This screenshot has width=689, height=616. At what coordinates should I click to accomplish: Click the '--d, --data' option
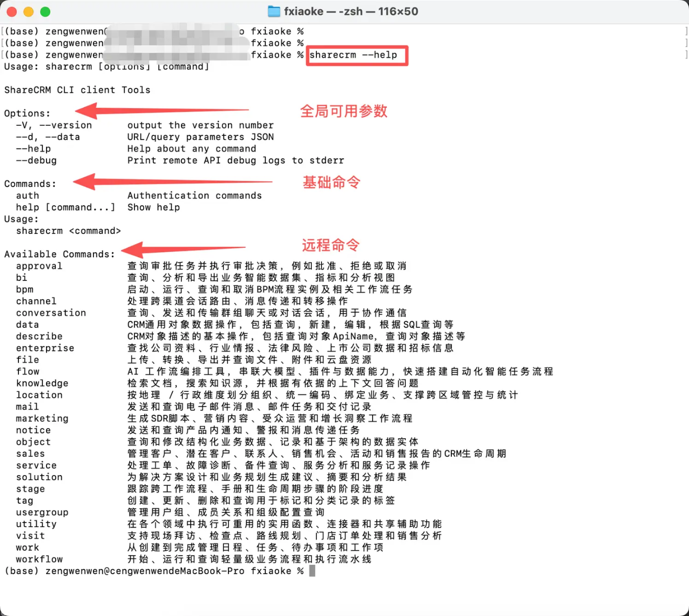48,137
